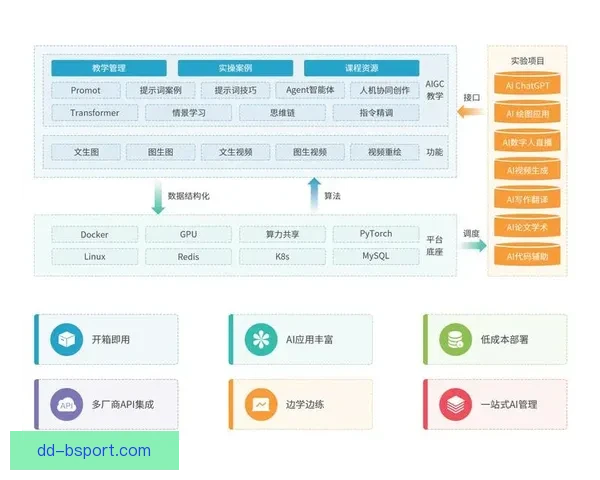Click the PyTorch platform box

(x=376, y=234)
